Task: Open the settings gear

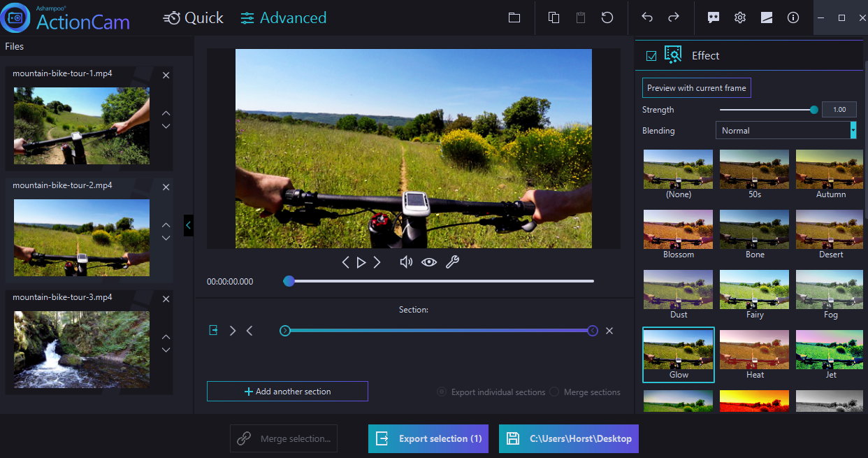Action: click(x=739, y=17)
